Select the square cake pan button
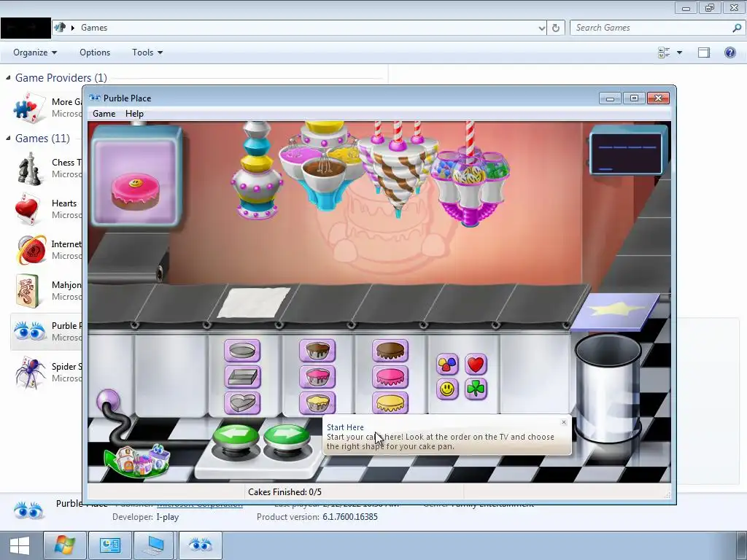The height and width of the screenshot is (560, 747). (x=242, y=378)
